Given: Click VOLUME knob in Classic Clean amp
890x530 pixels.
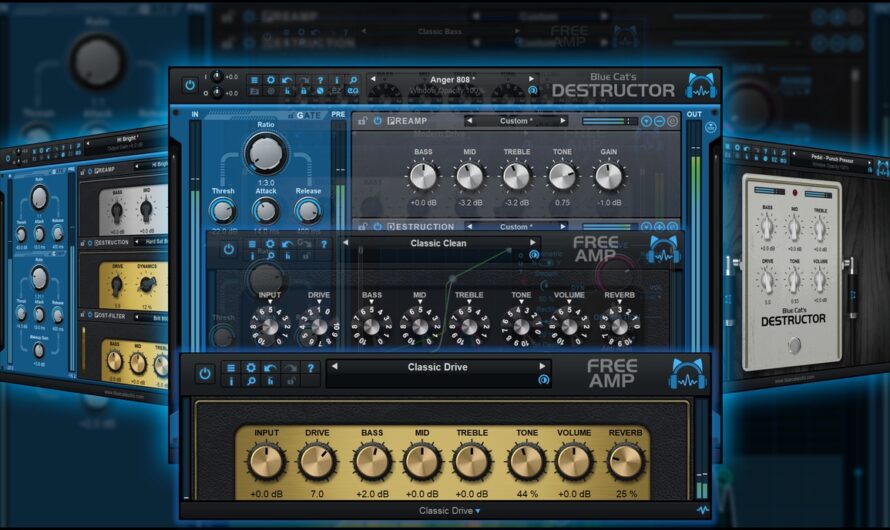Looking at the screenshot, I should click(569, 327).
